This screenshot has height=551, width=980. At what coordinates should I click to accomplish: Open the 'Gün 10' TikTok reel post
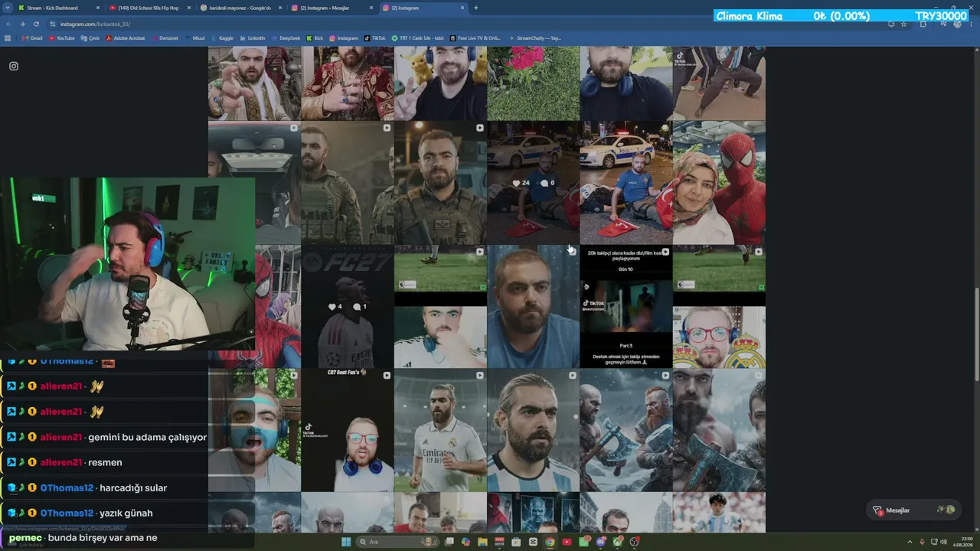(x=626, y=306)
